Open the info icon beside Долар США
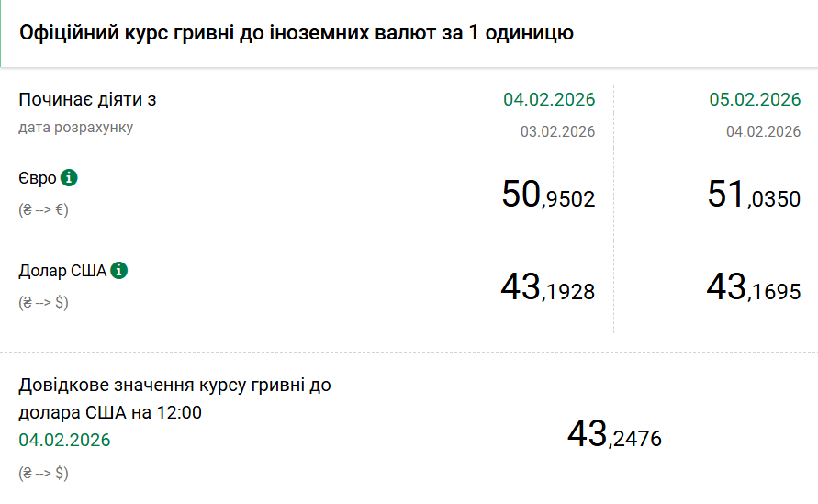The image size is (818, 504). tap(119, 271)
